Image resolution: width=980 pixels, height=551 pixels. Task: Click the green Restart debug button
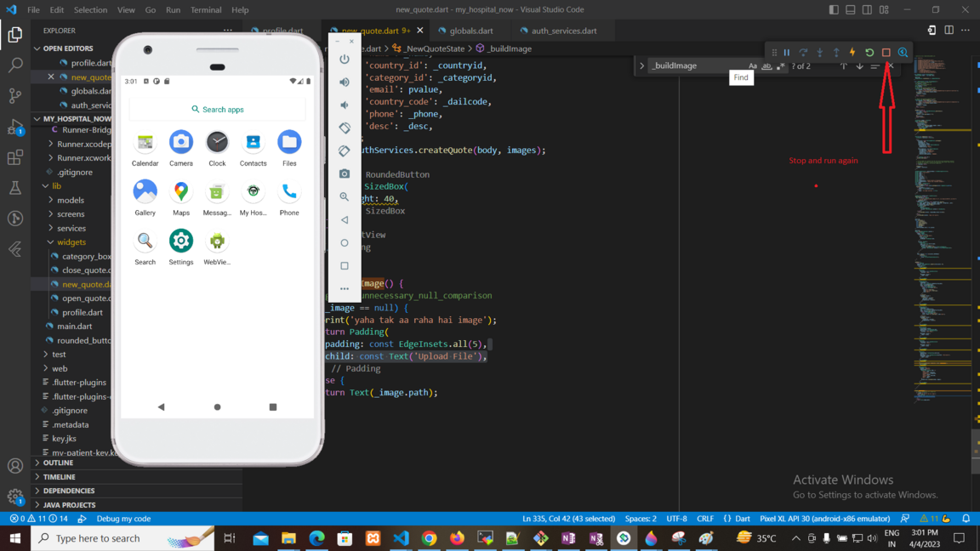click(869, 53)
